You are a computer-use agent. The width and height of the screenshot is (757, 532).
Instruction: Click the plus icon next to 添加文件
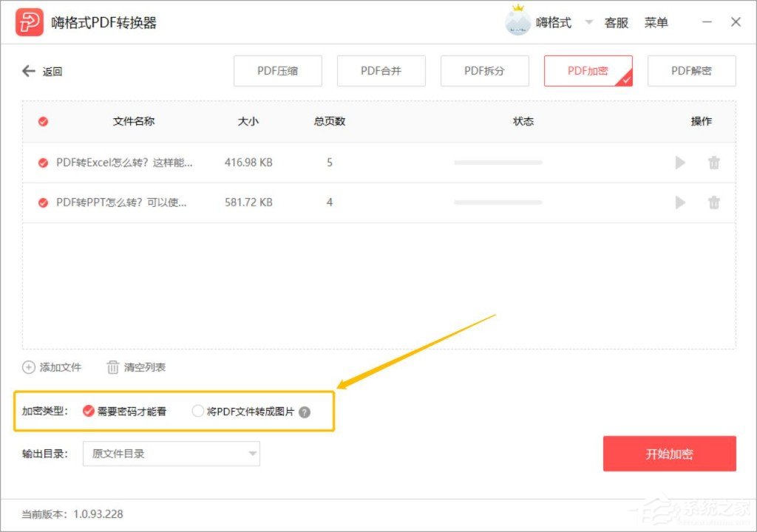[27, 367]
